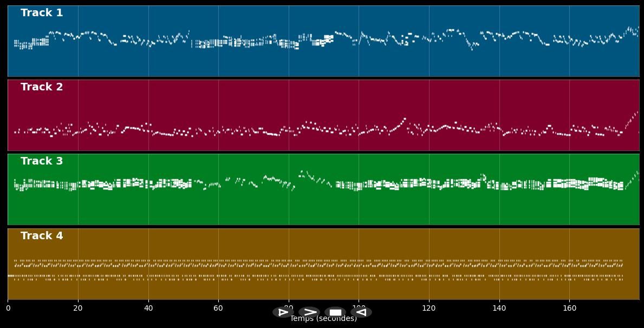
Task: Select the Track 2 label
Action: (42, 87)
